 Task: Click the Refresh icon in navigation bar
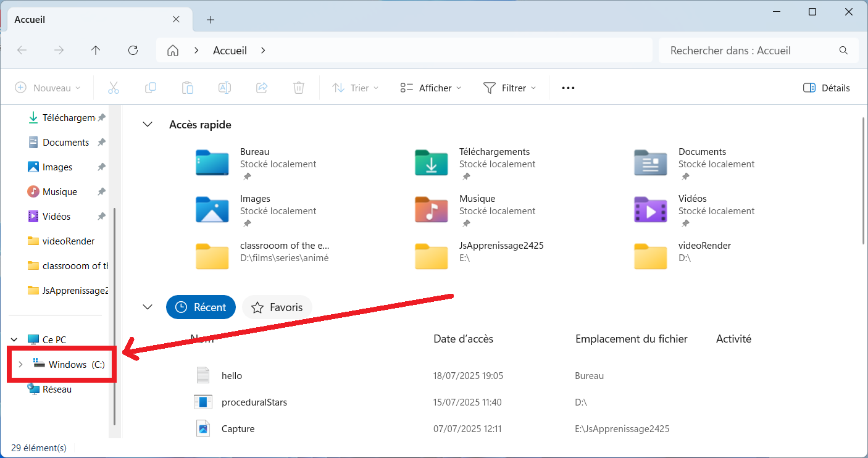click(133, 51)
